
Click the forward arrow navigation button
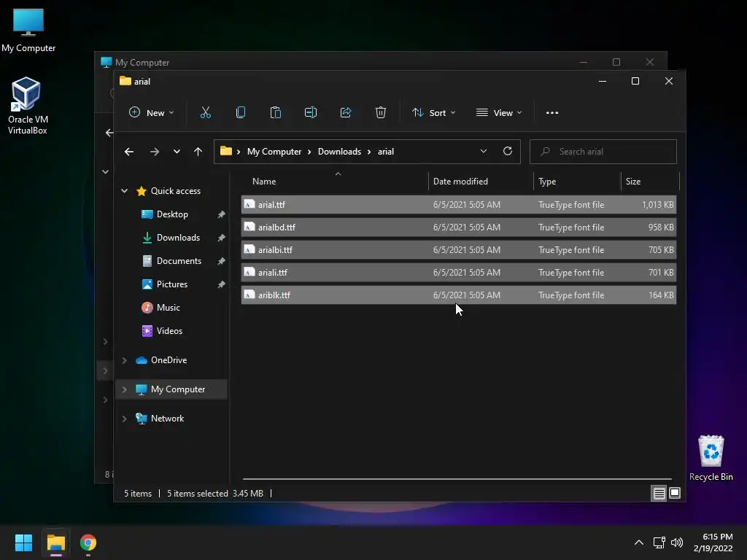(x=155, y=152)
